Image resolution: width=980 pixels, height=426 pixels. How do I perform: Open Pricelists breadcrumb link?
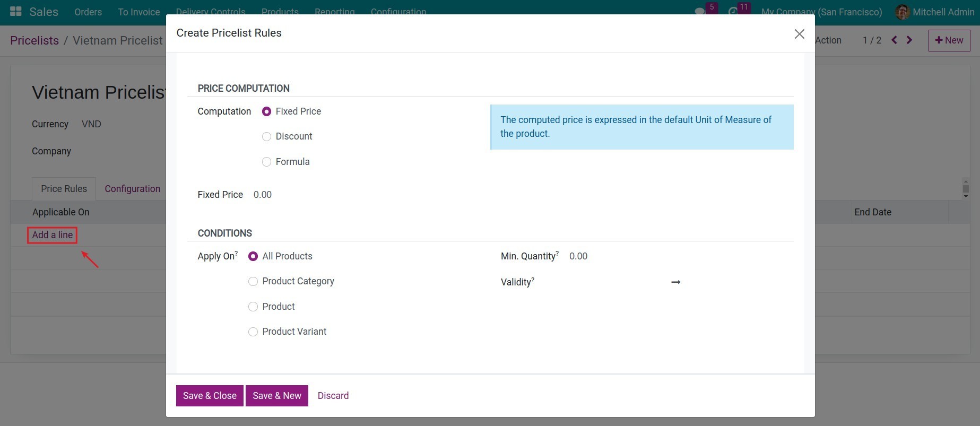tap(34, 40)
